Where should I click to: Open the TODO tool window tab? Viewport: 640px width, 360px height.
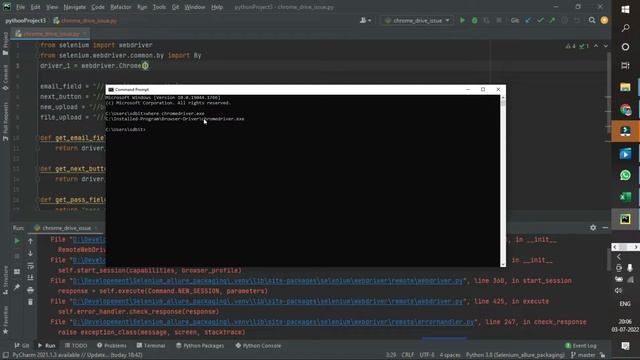click(x=76, y=345)
